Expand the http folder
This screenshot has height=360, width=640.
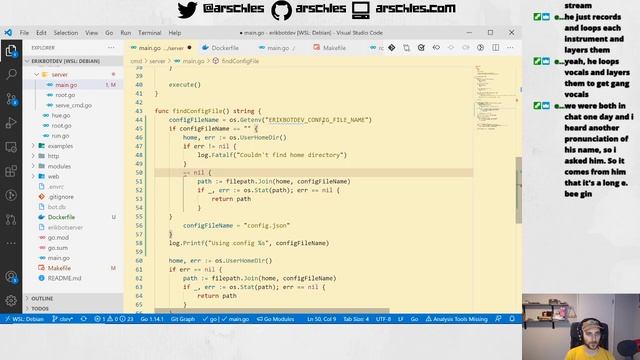[73, 156]
